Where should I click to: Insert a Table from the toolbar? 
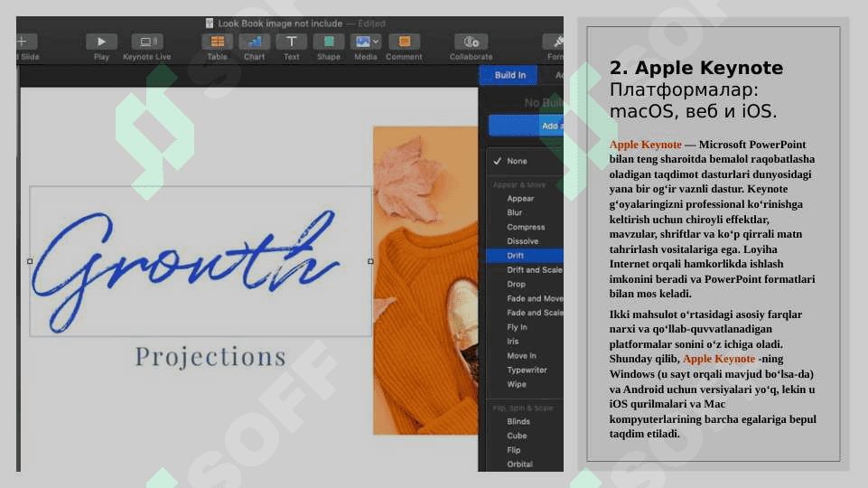pyautogui.click(x=217, y=42)
